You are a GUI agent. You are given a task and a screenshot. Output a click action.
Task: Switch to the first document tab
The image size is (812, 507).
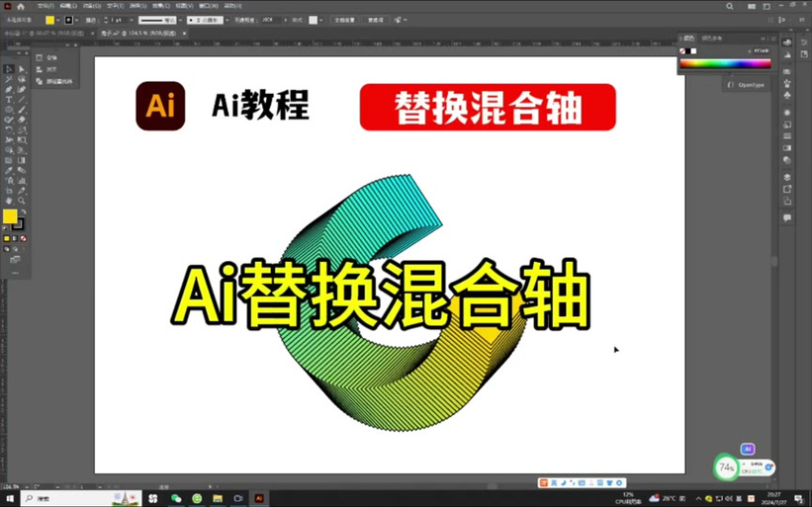click(x=45, y=34)
